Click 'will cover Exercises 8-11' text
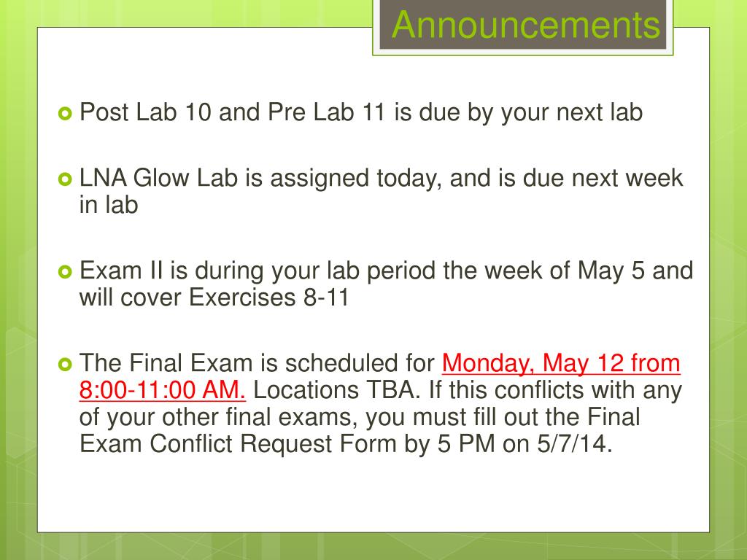 (x=214, y=297)
